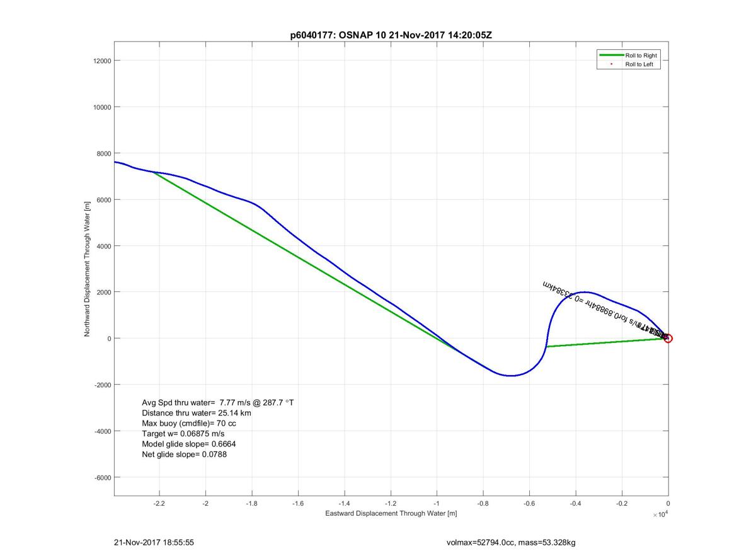Click the x-axis tick label -0.6

tap(529, 504)
